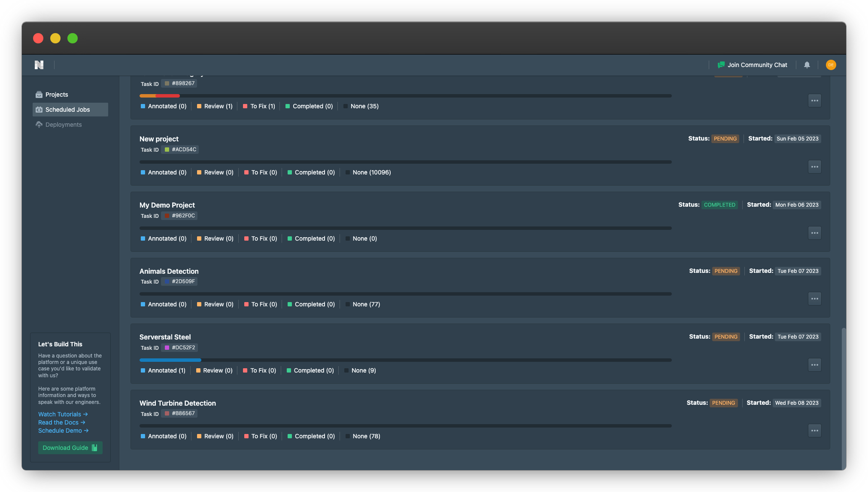Open more options for New project
Screen dimensions: 868x492
click(x=815, y=167)
